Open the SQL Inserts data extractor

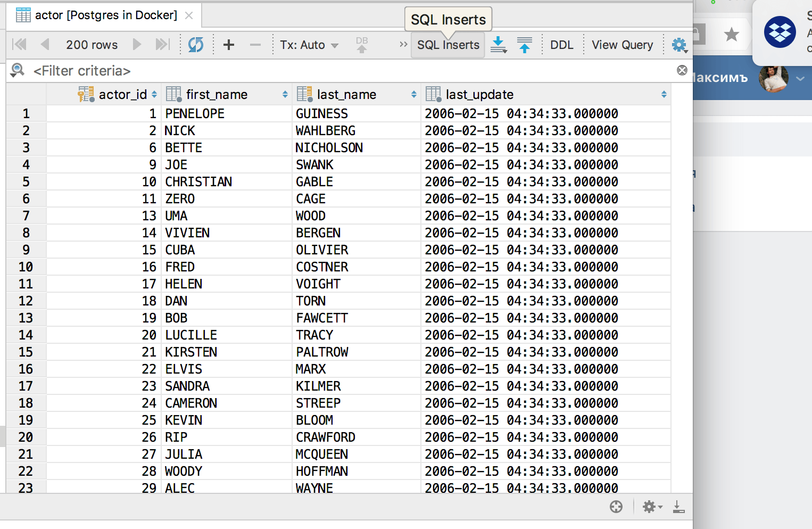(448, 45)
